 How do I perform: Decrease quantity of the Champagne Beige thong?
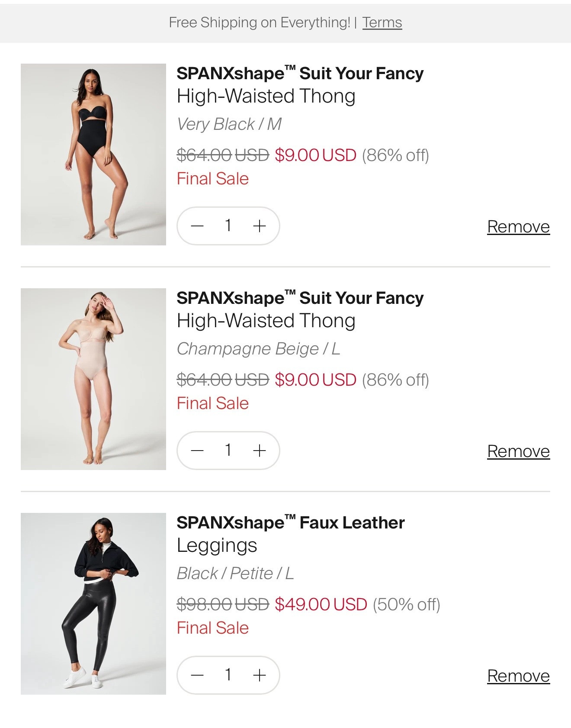197,451
